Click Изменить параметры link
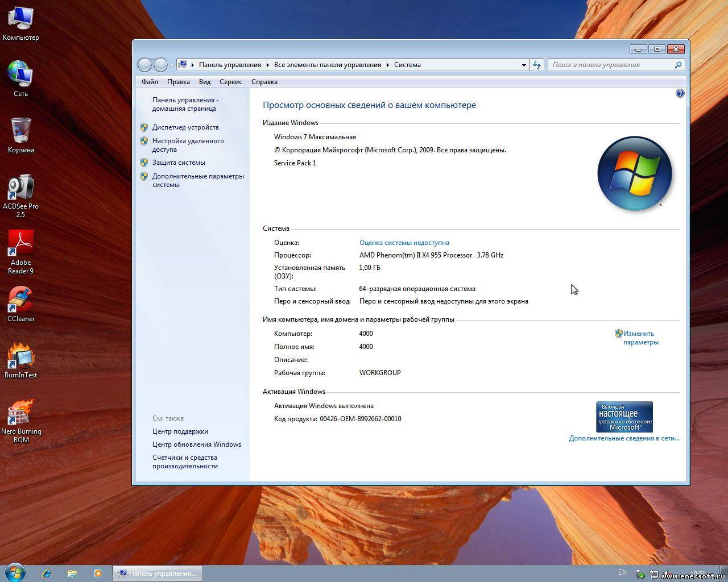 (x=640, y=338)
